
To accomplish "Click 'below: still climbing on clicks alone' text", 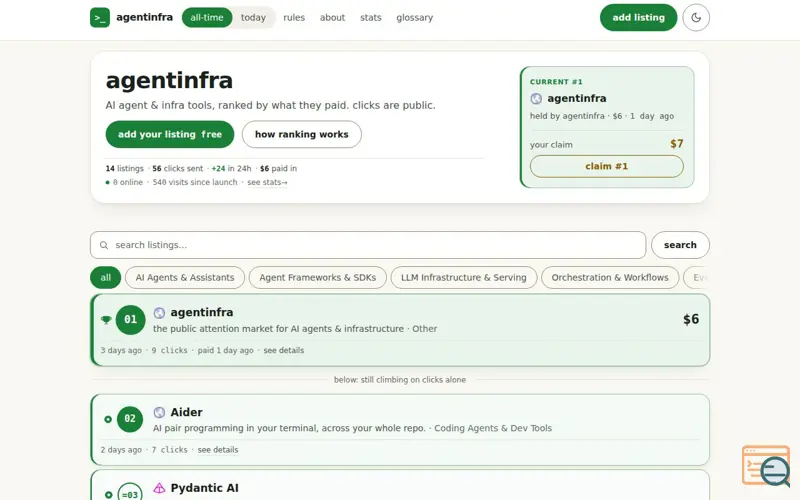I will click(399, 380).
